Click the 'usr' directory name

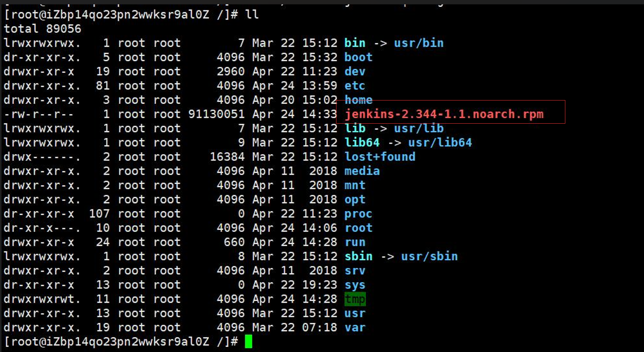(x=355, y=314)
